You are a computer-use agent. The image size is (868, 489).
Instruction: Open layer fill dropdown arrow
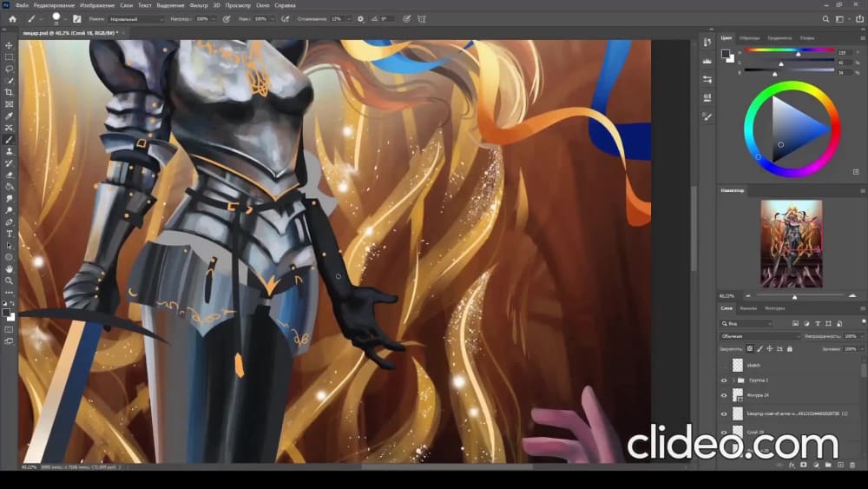[861, 349]
